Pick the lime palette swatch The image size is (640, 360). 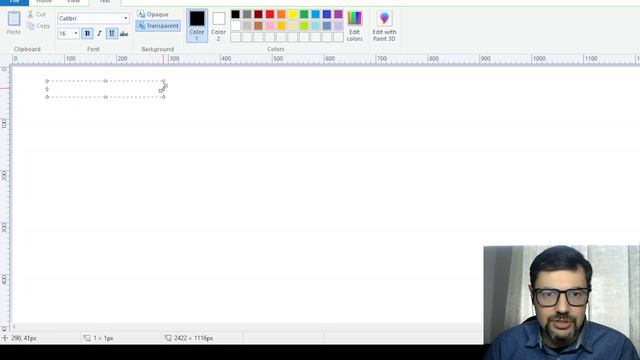pos(304,26)
